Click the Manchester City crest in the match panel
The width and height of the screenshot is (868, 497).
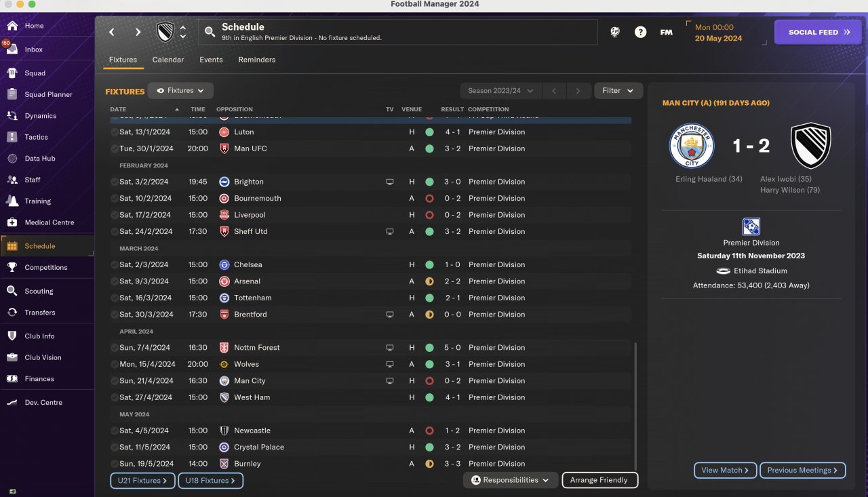pyautogui.click(x=692, y=146)
